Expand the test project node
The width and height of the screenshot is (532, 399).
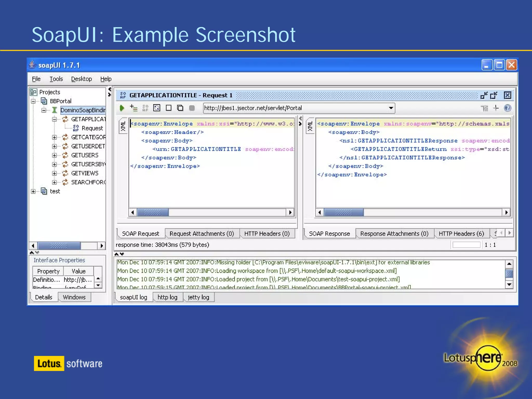click(x=33, y=191)
